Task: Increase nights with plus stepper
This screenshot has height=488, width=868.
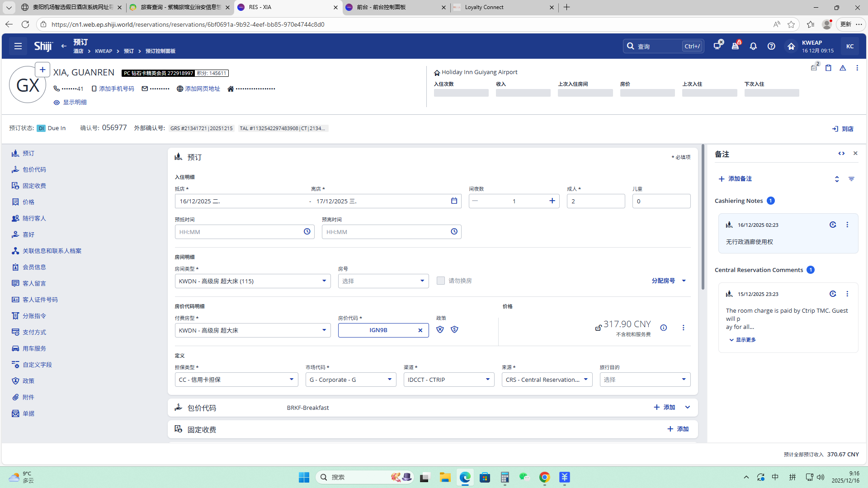Action: (552, 201)
